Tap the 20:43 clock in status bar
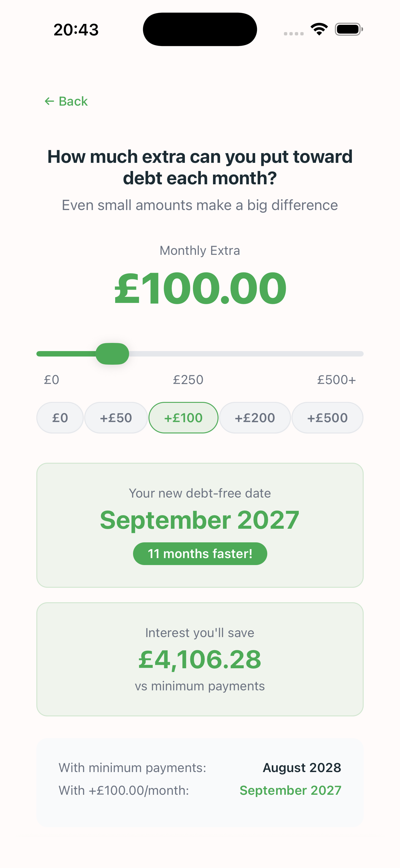The image size is (400, 868). 76,30
